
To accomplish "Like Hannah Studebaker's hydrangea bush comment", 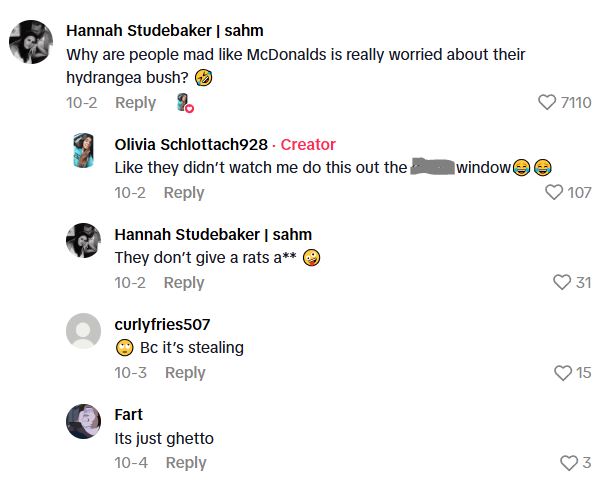I will click(x=547, y=102).
